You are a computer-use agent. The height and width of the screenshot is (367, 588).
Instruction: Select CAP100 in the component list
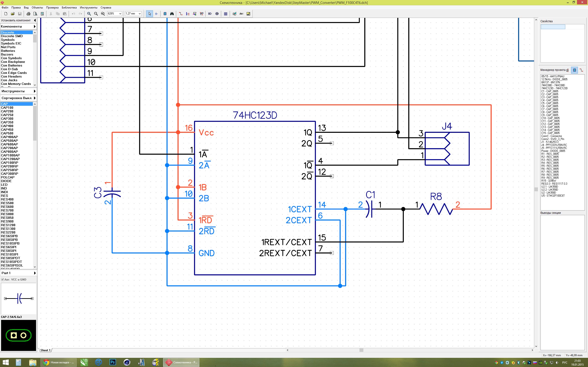pyautogui.click(x=7, y=108)
